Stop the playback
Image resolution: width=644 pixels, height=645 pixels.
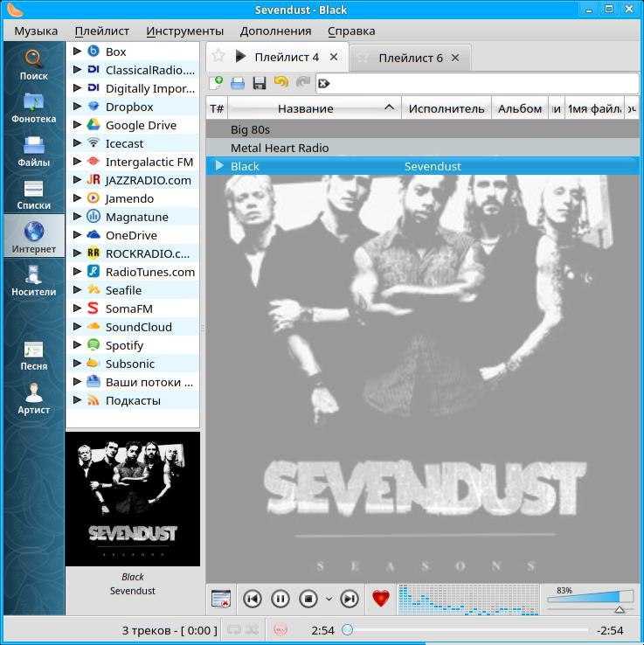pos(308,599)
